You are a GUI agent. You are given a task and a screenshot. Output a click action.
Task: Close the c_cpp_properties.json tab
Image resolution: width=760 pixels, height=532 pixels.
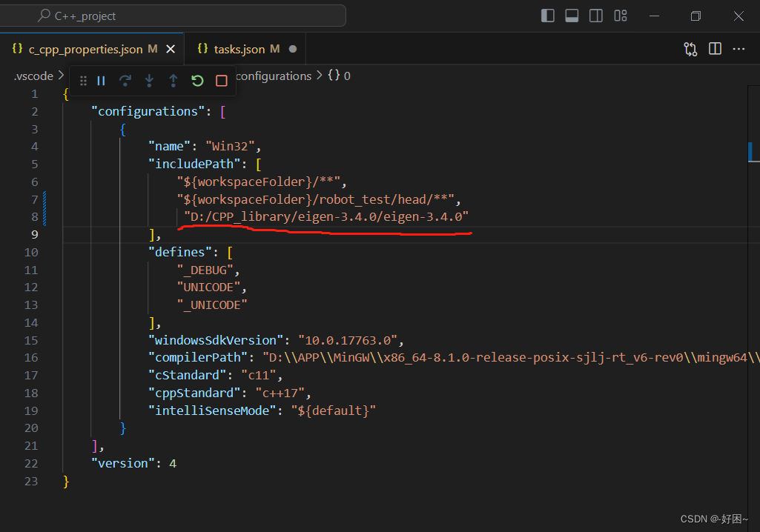pyautogui.click(x=170, y=48)
